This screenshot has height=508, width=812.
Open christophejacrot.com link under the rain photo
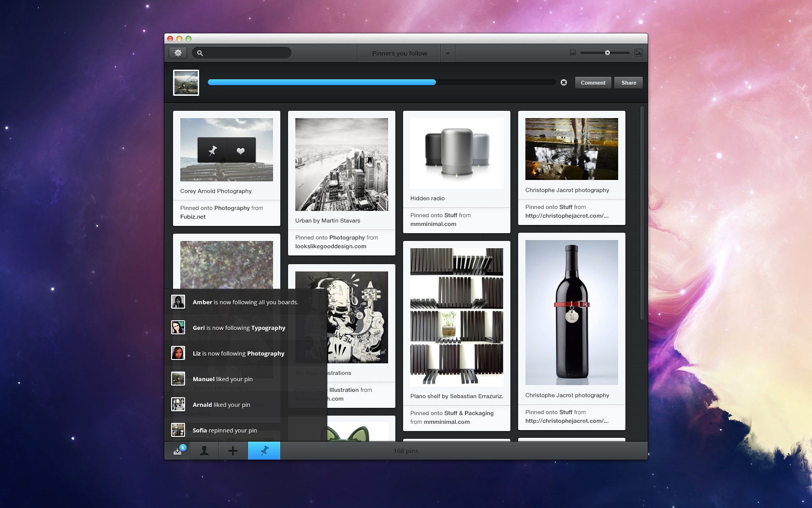[567, 216]
